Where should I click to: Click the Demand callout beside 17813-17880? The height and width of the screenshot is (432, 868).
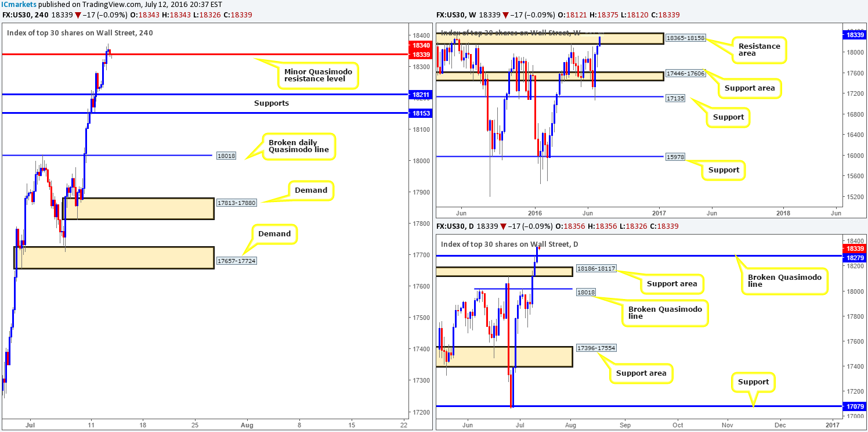[x=311, y=190]
